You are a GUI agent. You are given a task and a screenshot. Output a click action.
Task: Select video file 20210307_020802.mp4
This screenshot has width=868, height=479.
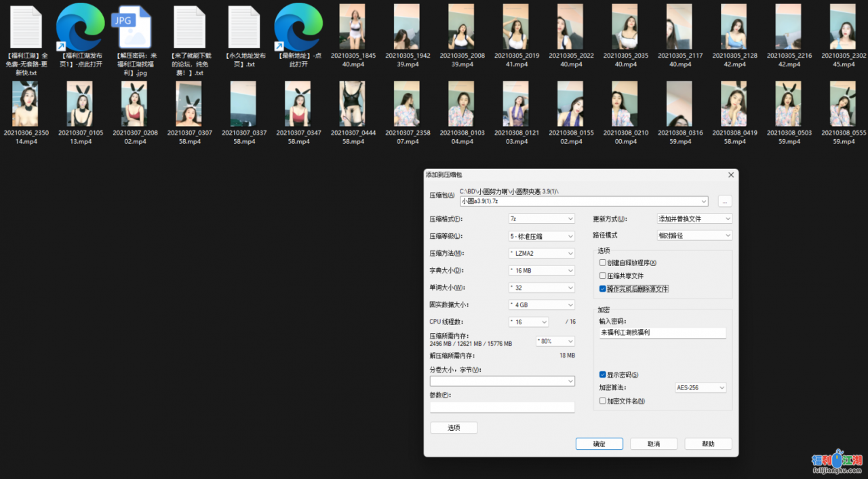[x=134, y=104]
